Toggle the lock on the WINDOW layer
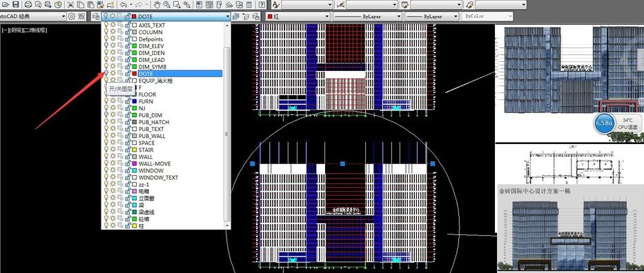The image size is (644, 273). (x=127, y=170)
